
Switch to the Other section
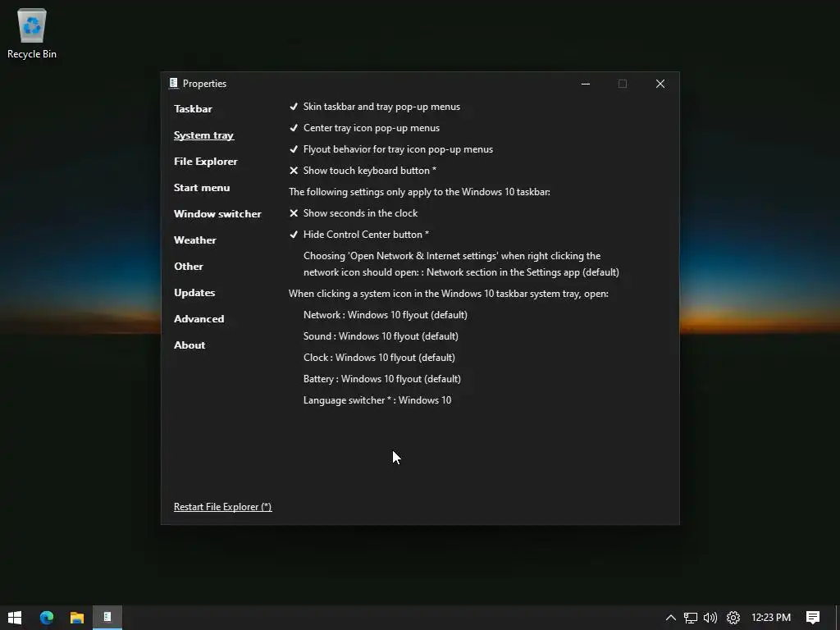(x=189, y=267)
